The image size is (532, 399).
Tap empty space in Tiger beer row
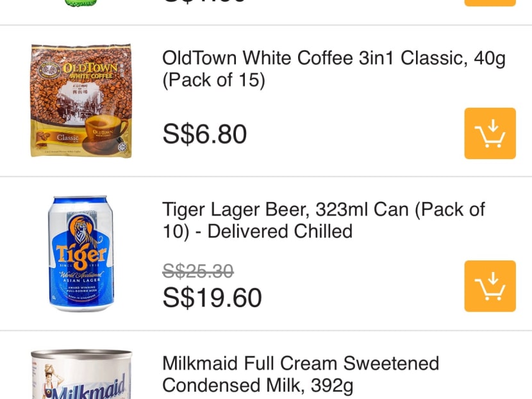pos(359,289)
